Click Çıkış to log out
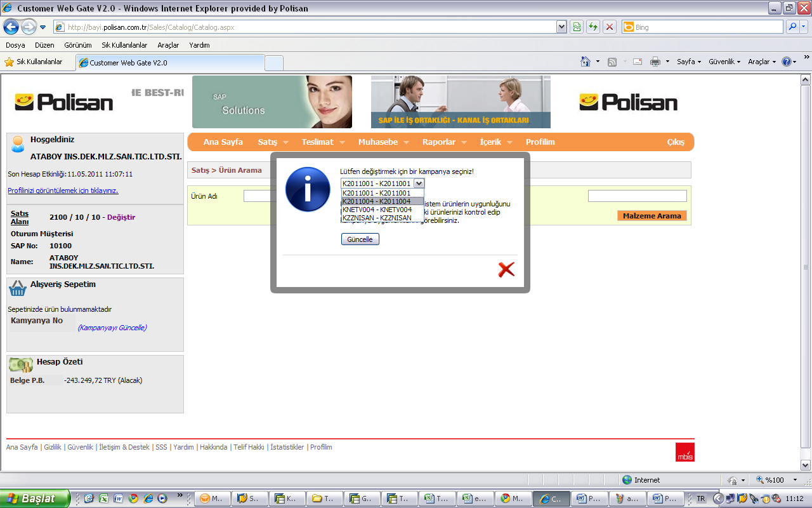The image size is (812, 508). [x=676, y=142]
